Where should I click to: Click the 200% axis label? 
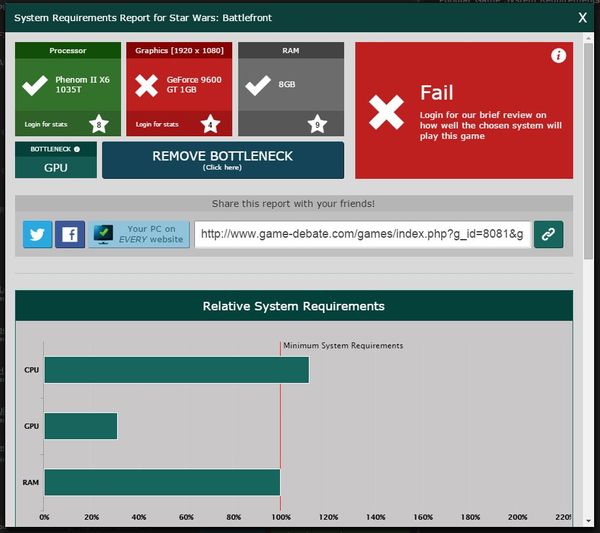coord(517,517)
